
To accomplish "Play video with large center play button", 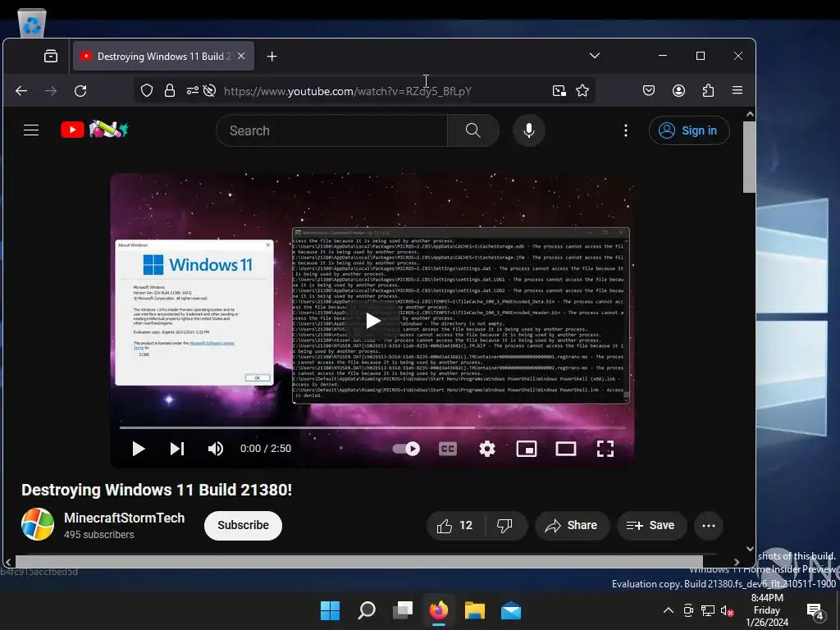I will [x=373, y=321].
